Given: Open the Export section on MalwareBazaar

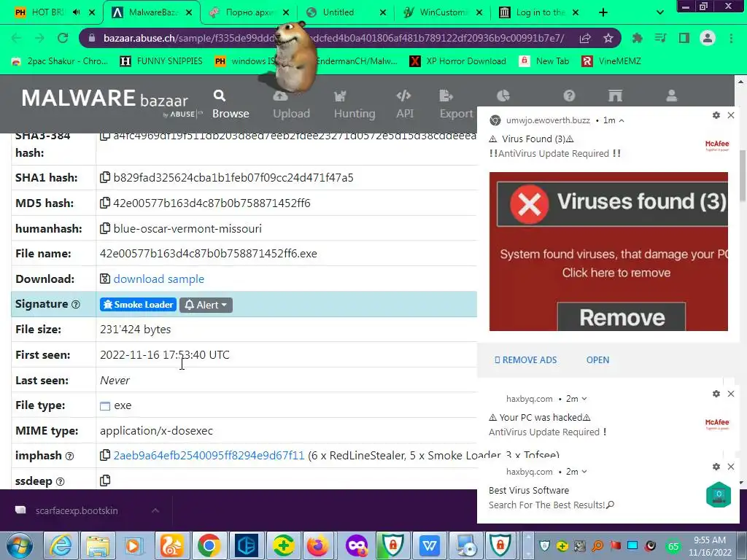Looking at the screenshot, I should tap(456, 104).
